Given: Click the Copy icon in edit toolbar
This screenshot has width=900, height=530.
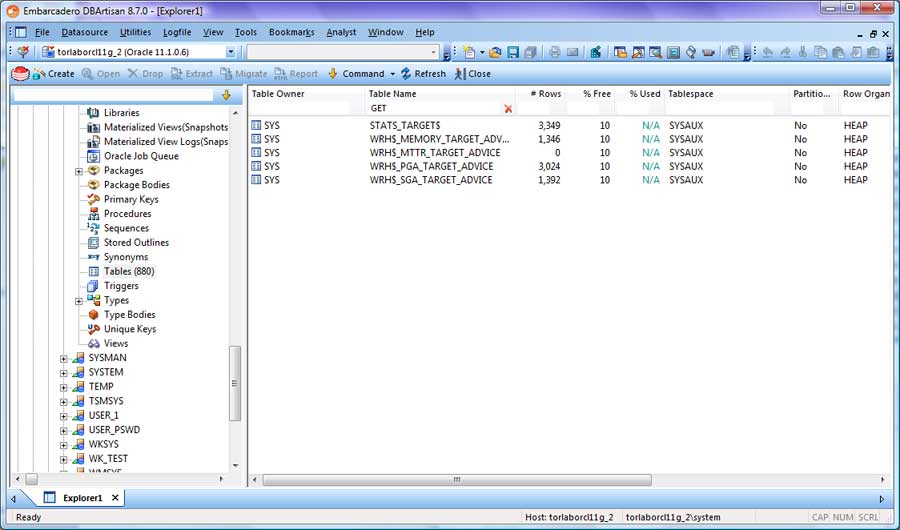Looking at the screenshot, I should [x=821, y=52].
